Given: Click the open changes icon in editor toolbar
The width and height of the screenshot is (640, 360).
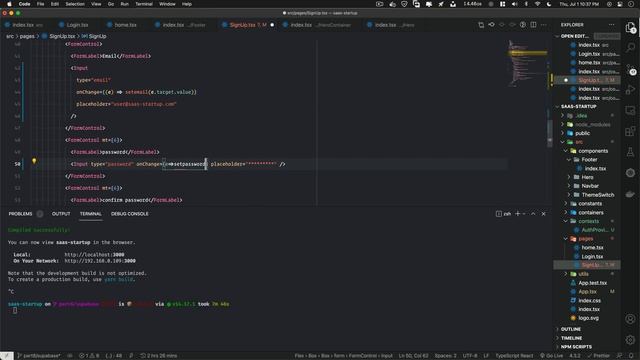Looking at the screenshot, I should tap(481, 25).
